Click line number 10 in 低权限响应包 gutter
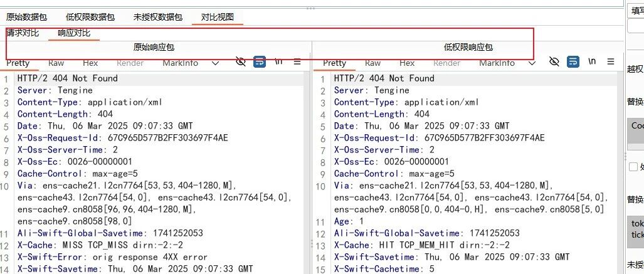The height and width of the screenshot is (274, 644). 320,186
